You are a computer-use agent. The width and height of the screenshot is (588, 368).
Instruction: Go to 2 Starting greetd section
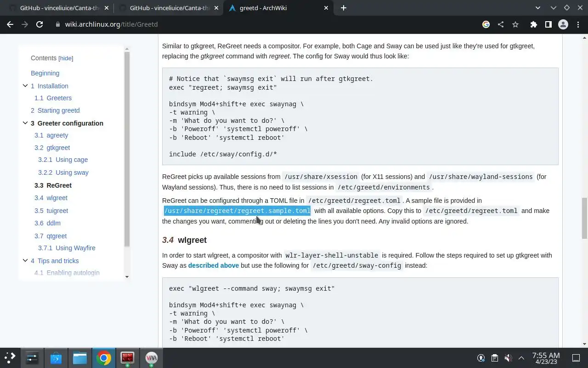55,110
